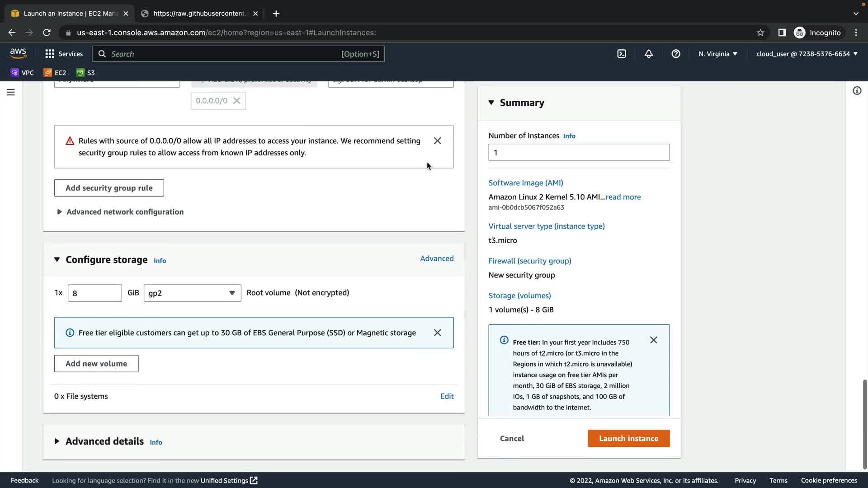Click the info panel icon at right edge

pyautogui.click(x=857, y=91)
